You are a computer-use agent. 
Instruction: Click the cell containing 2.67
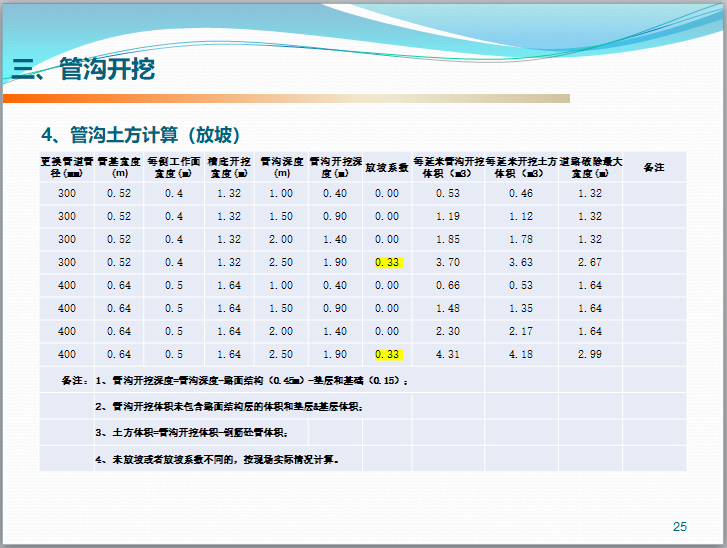(590, 262)
